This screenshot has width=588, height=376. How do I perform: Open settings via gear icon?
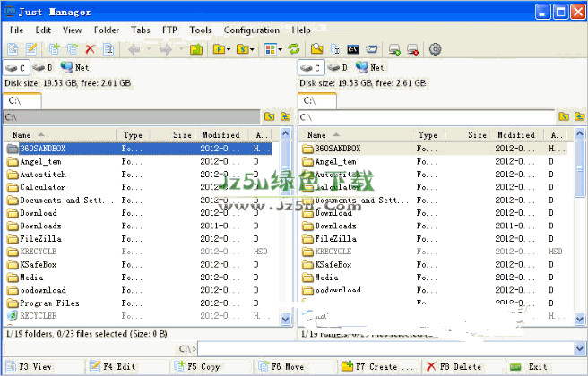[x=435, y=49]
